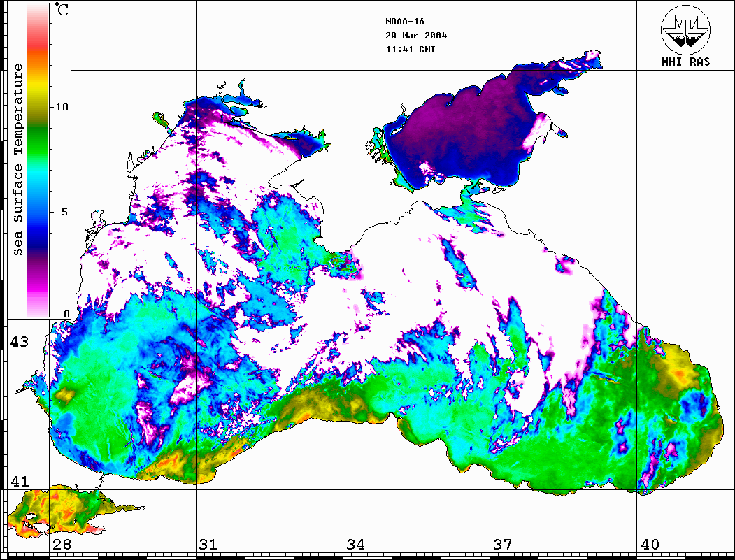Click the longitude label '37'
Screen dimensions: 735x560
503,544
